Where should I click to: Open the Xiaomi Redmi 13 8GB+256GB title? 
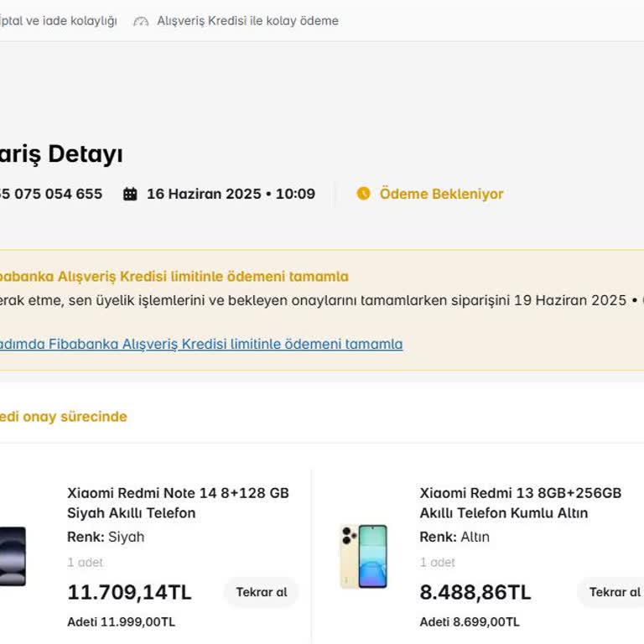[520, 503]
